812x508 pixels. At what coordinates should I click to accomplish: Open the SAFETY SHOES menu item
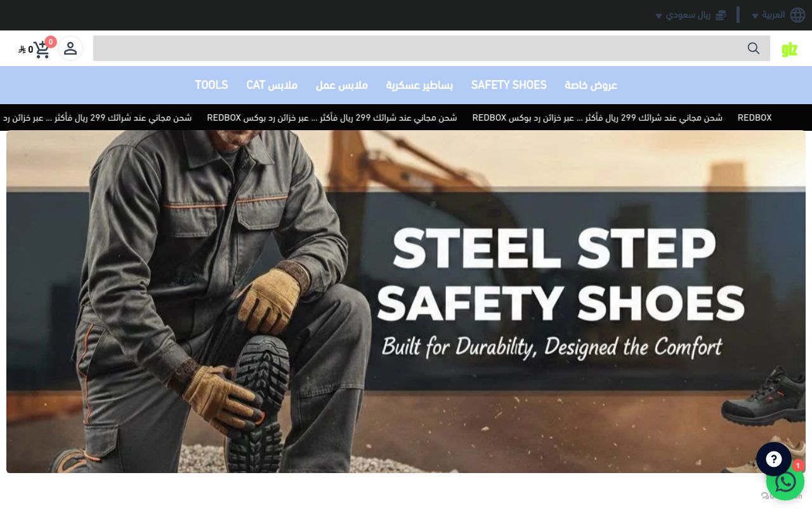(509, 85)
